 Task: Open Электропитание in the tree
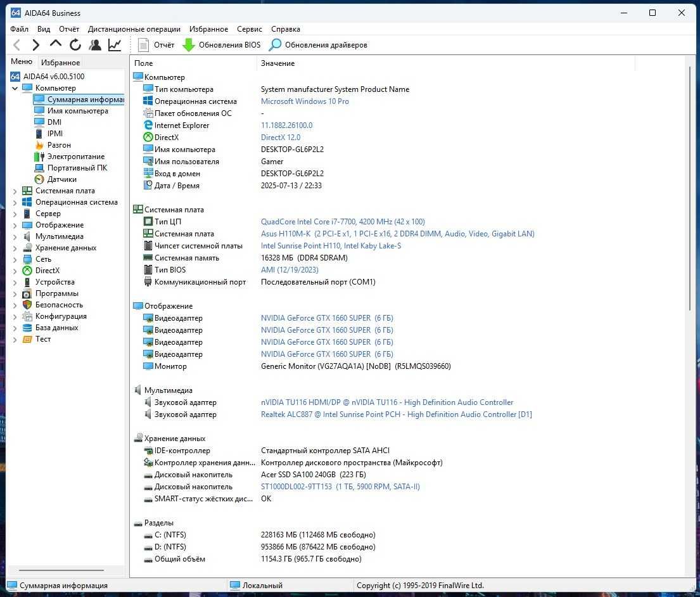(x=69, y=157)
